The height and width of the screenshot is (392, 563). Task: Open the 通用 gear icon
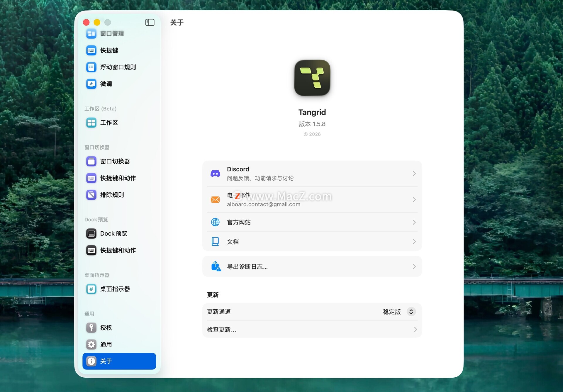[91, 344]
